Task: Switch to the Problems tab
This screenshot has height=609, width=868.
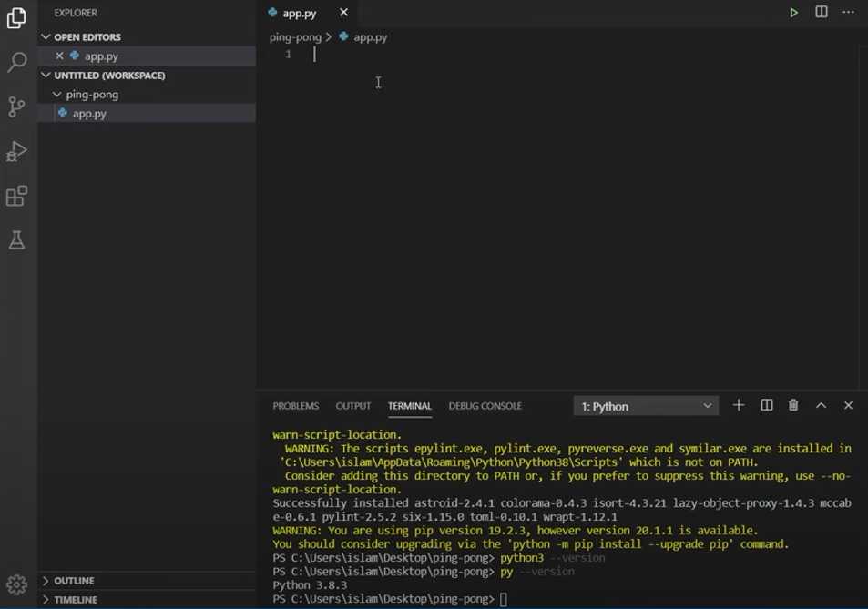Action: (296, 406)
